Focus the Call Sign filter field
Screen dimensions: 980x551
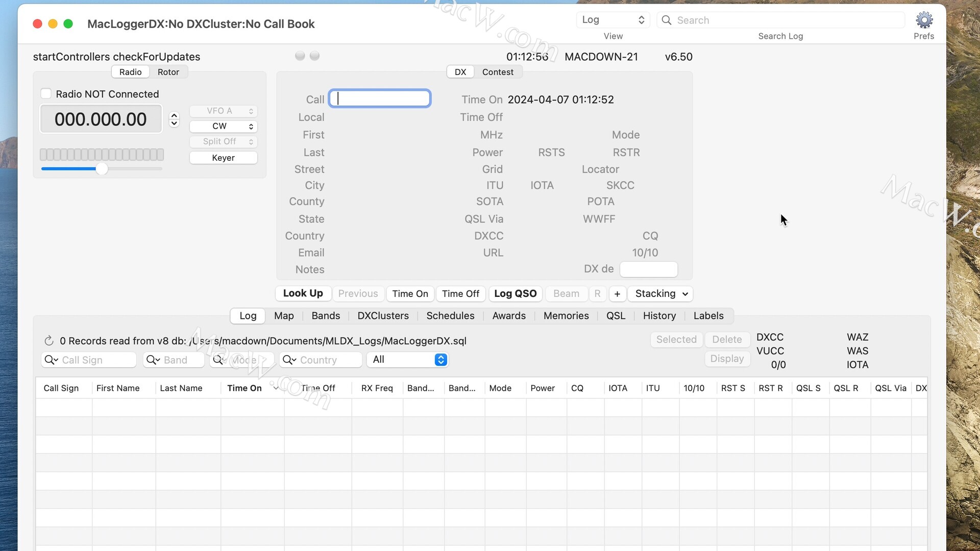pos(88,360)
